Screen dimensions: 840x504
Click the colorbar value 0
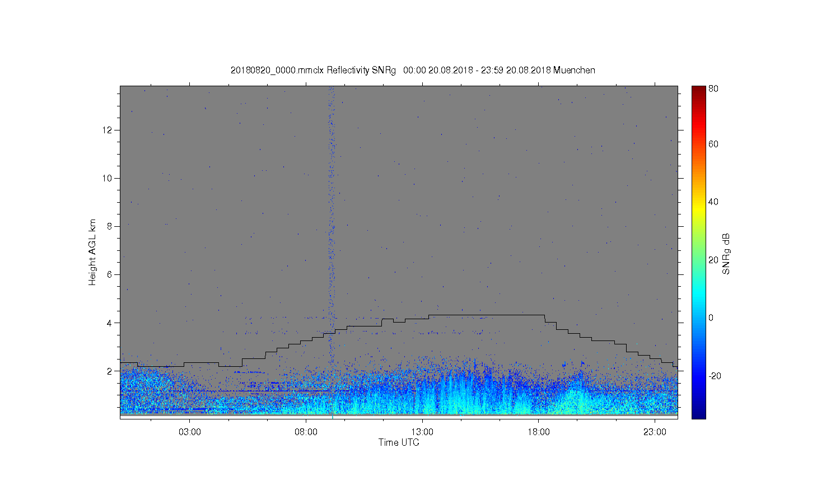click(x=711, y=318)
